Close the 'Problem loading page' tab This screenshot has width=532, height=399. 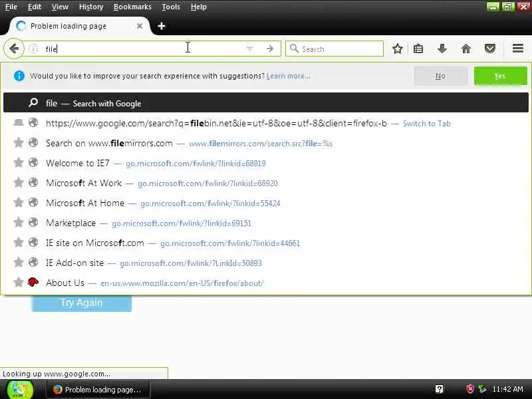coord(140,26)
